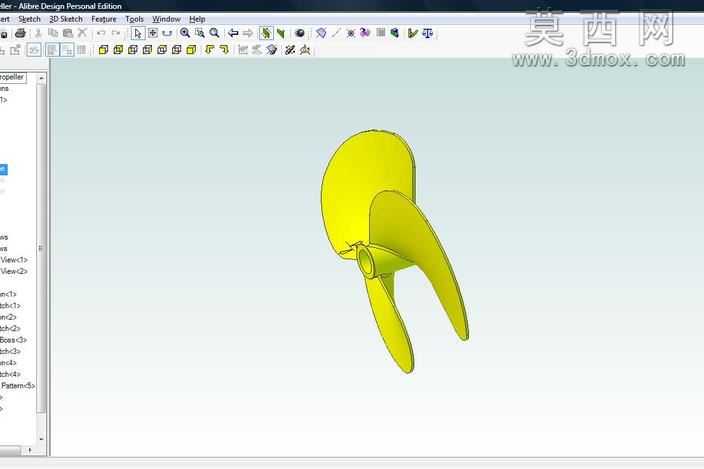Select the blue highlighted tree item

tap(4, 170)
